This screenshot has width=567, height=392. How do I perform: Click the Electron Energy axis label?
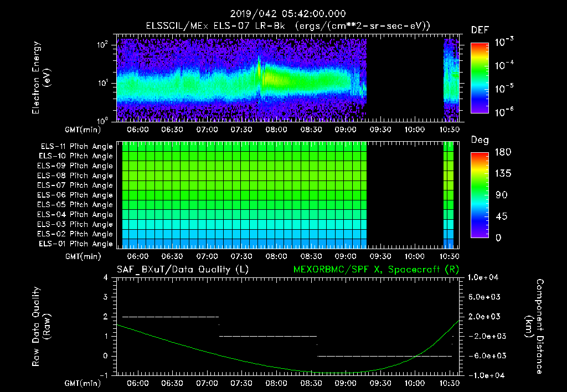click(x=40, y=78)
